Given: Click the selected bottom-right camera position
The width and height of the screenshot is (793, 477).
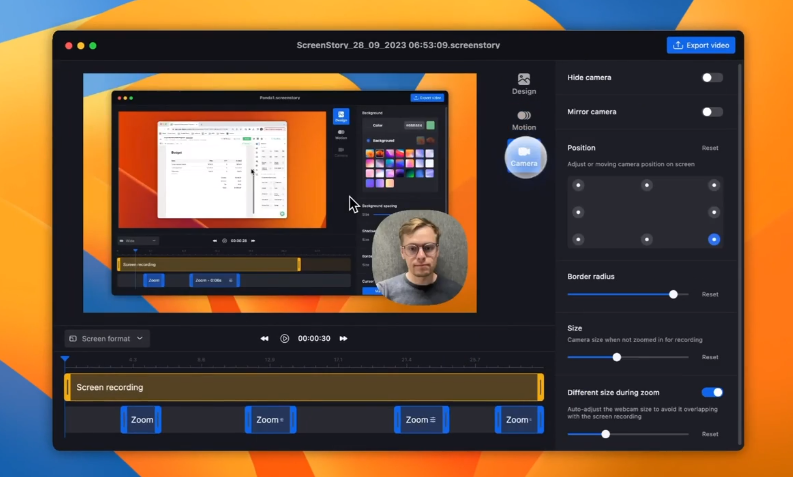Looking at the screenshot, I should tap(714, 239).
